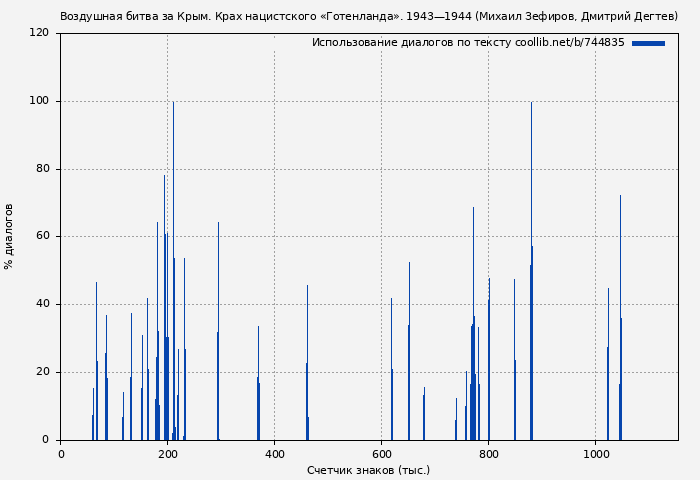The height and width of the screenshot is (480, 700).
Task: Click the 40 tick label on the y-axis
Action: click(42, 304)
